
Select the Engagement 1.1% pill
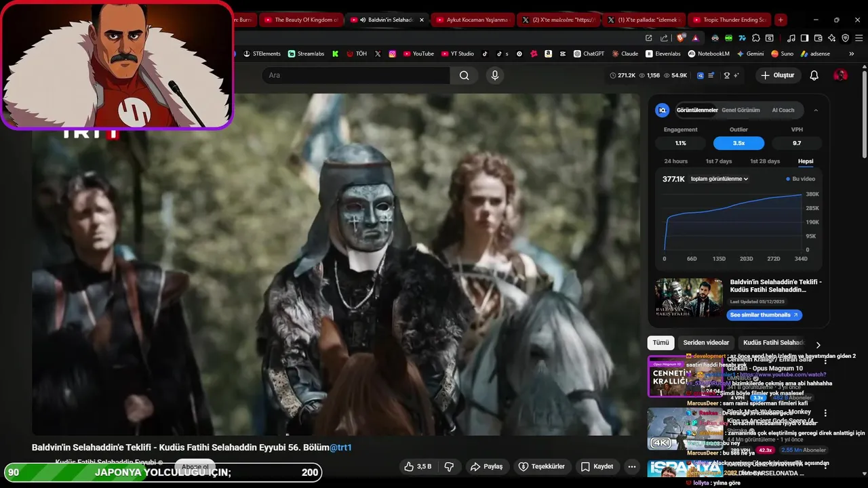pos(681,143)
